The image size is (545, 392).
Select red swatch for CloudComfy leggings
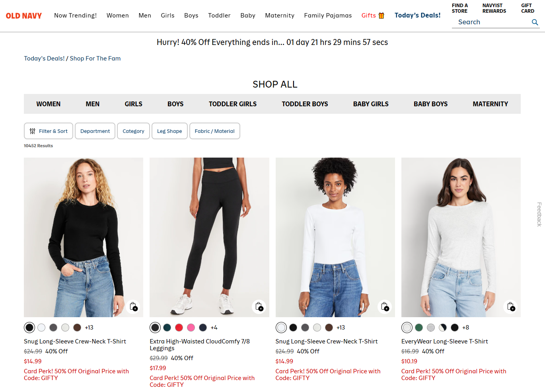(x=179, y=328)
